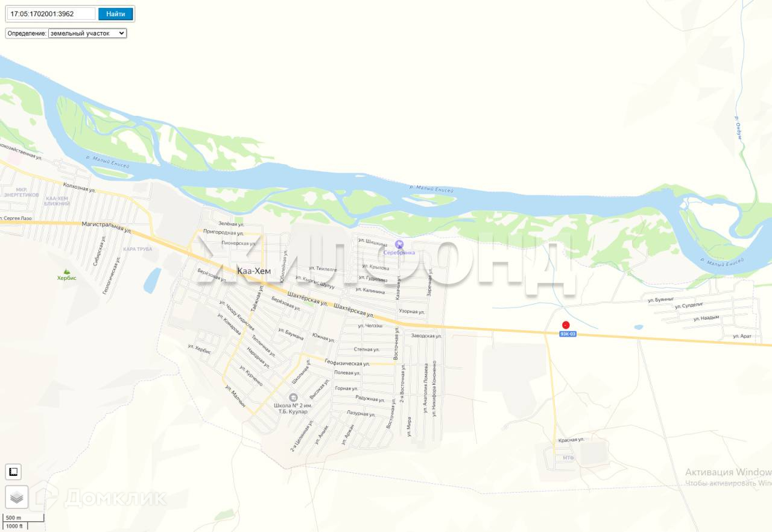772x532 pixels.
Task: Click the Школа № 2 school icon
Action: (293, 397)
